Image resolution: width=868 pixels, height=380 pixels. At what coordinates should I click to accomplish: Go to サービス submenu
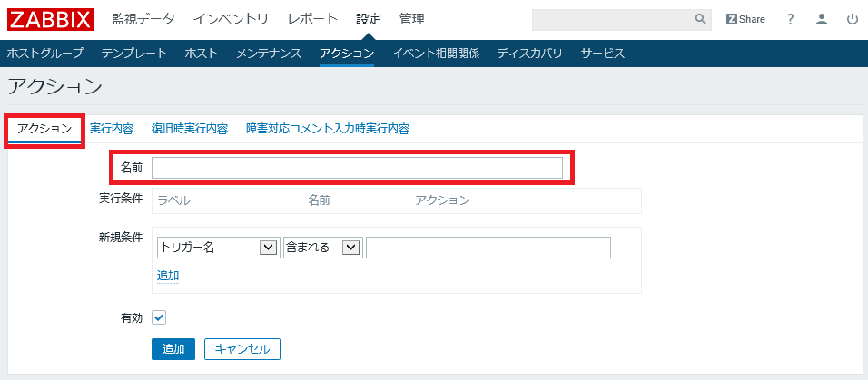click(603, 54)
